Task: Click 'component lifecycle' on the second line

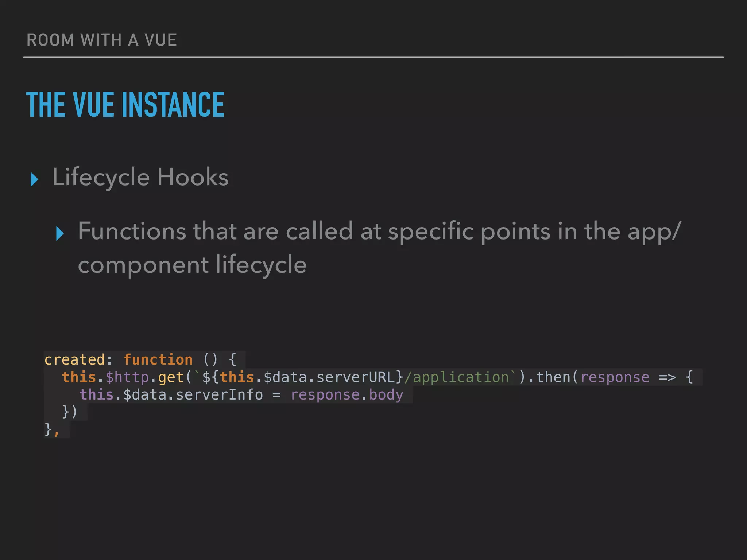Action: coord(192,265)
